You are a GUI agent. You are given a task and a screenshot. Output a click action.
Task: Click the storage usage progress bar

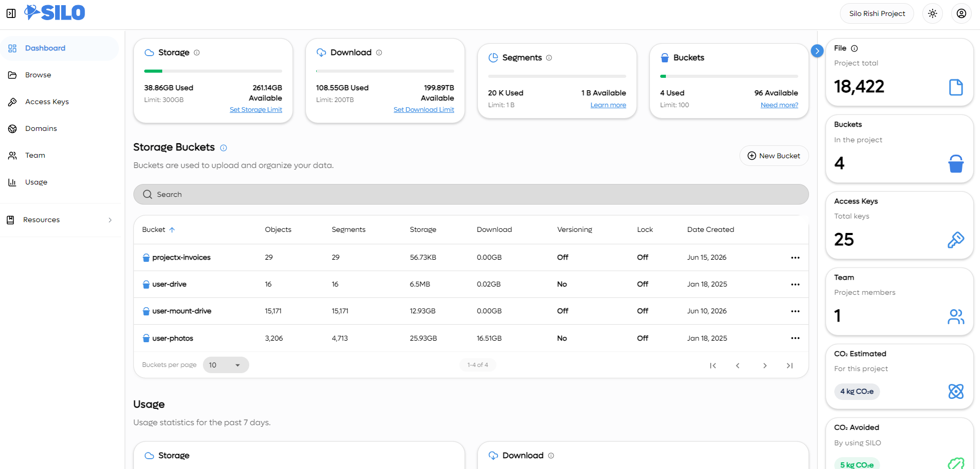(x=213, y=71)
